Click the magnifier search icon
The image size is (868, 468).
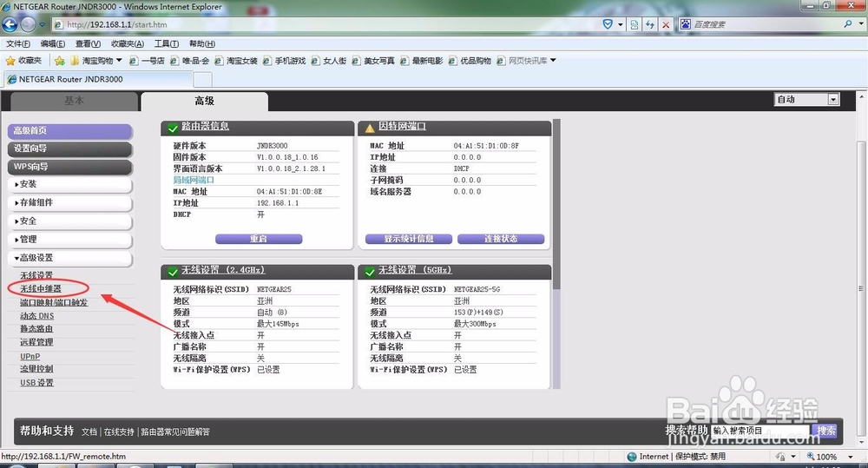coord(847,23)
